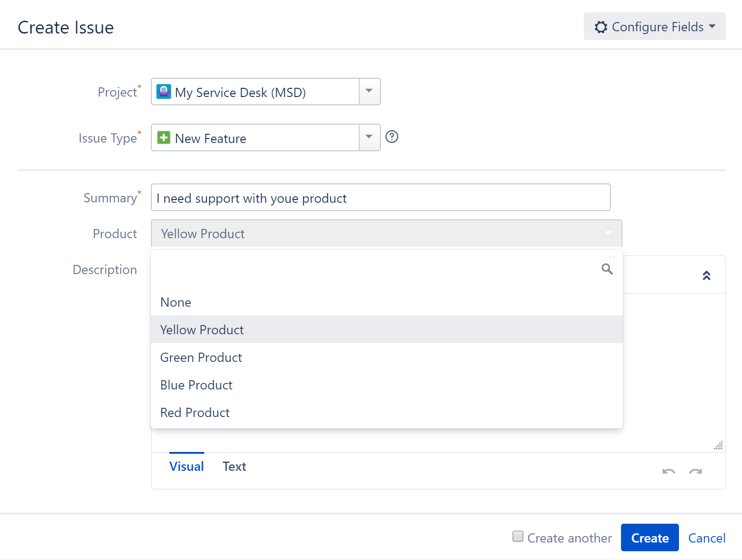Image resolution: width=742 pixels, height=560 pixels.
Task: Click the Summary text input field
Action: click(380, 198)
